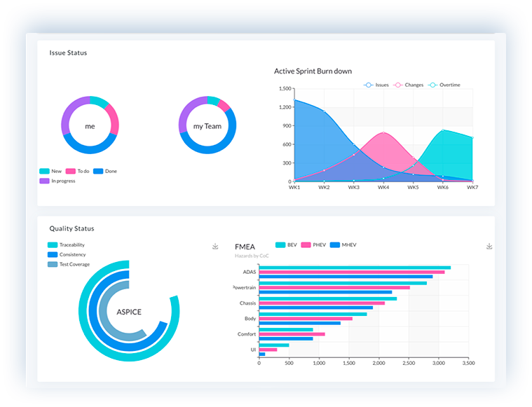Click download icon at FMEA chart corner
This screenshot has height=407, width=532.
(489, 247)
